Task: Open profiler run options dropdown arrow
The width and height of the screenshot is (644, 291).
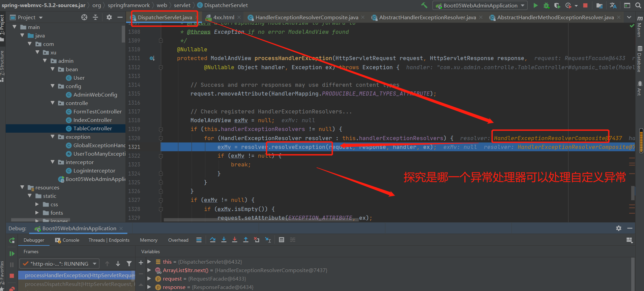Action: click(x=576, y=6)
